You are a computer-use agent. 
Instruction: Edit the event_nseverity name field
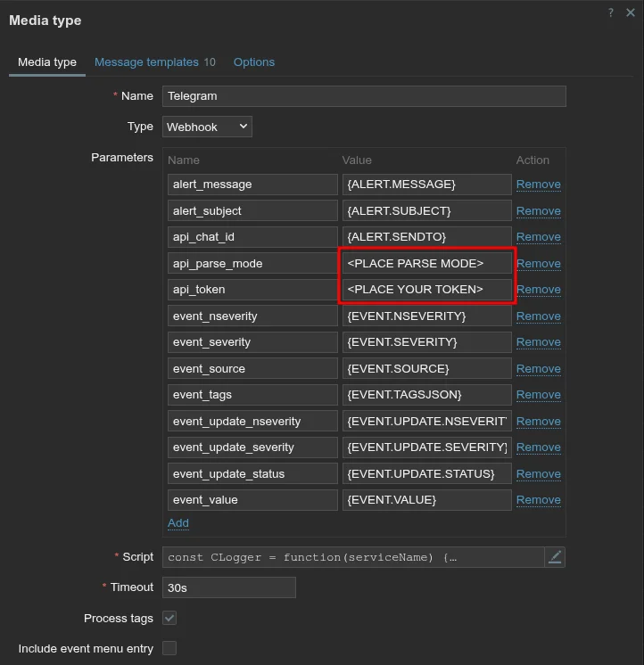pos(252,316)
